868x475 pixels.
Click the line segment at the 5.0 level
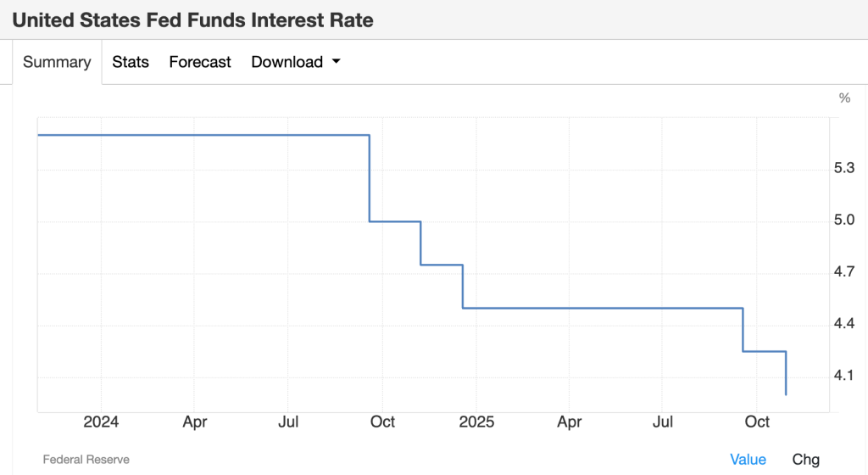[x=395, y=221]
